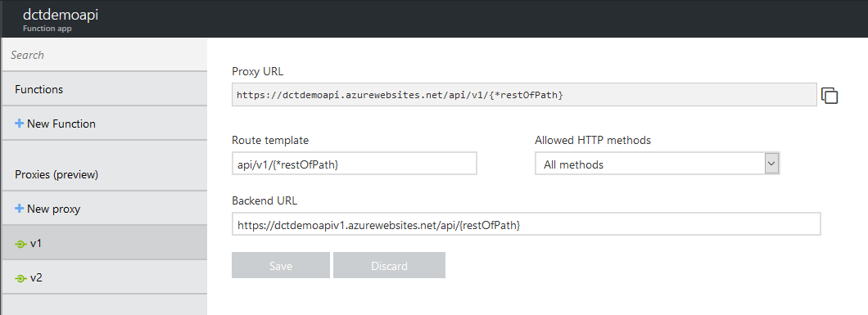868x315 pixels.
Task: Click the Proxy URL label
Action: pyautogui.click(x=257, y=71)
